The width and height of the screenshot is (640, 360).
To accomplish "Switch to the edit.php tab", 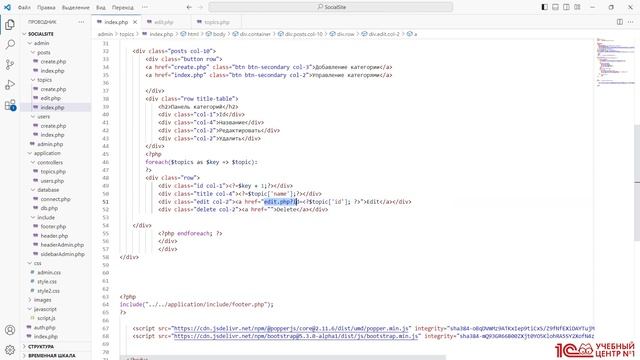I will 164,22.
